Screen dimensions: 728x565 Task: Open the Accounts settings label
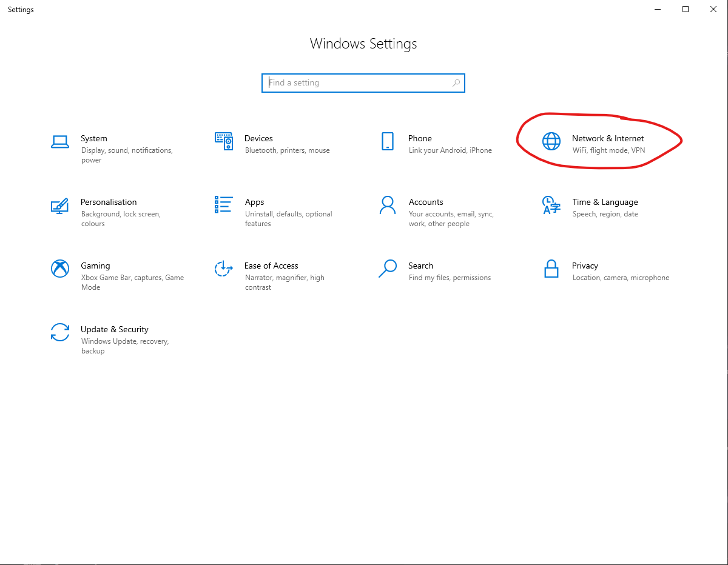pos(426,202)
